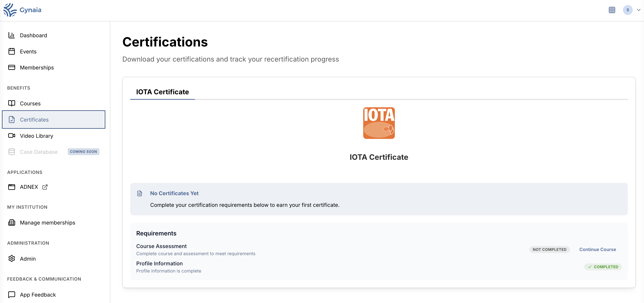Viewport: 644px width, 303px height.
Task: Switch to IOTA Certificate tab
Action: pos(162,92)
